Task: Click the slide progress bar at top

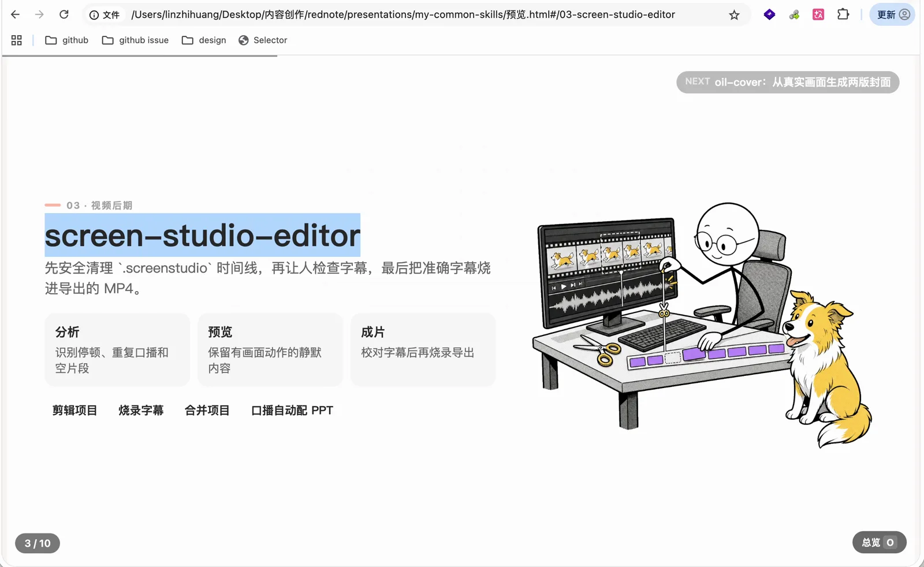Action: [x=139, y=56]
